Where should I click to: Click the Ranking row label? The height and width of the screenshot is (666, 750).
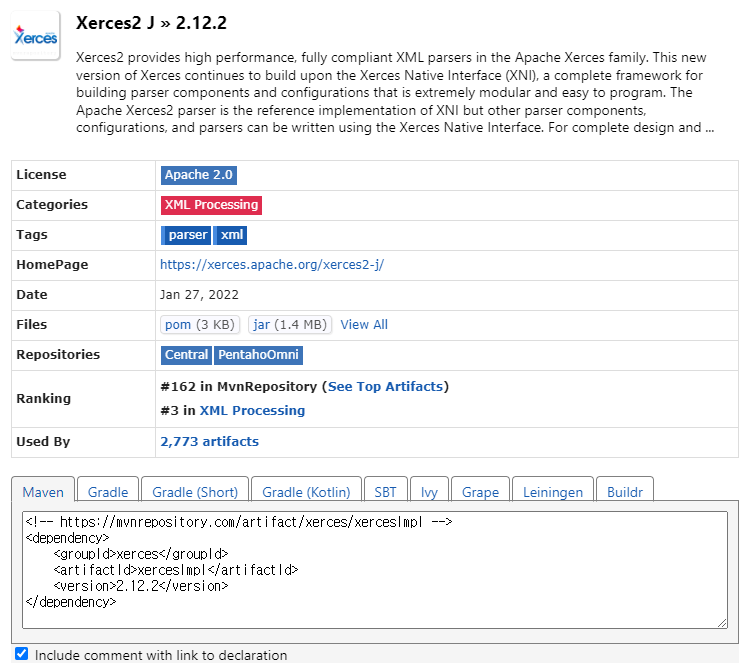tap(44, 399)
